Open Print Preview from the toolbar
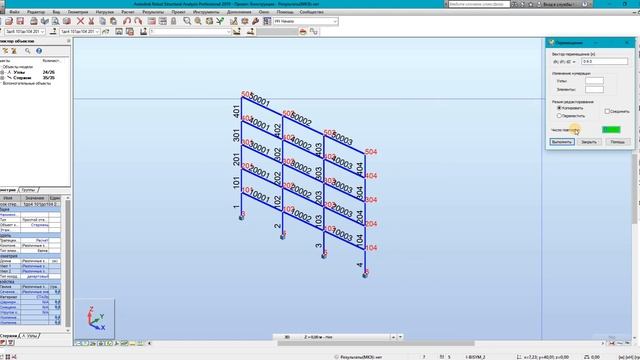640x360 pixels. click(56, 21)
